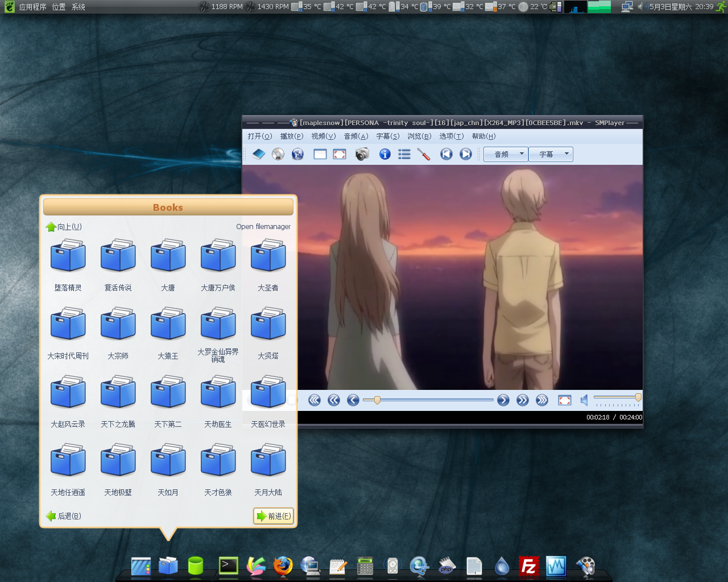Open the 打开(O) menu
Viewport: 728px width, 582px height.
(x=260, y=136)
